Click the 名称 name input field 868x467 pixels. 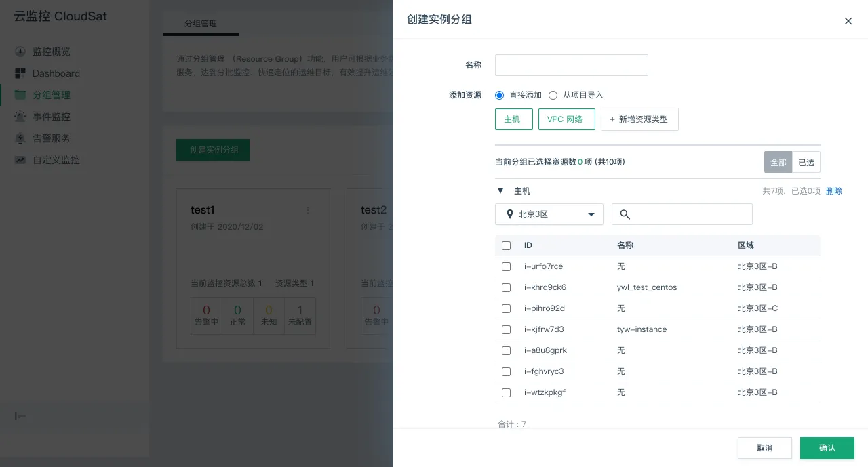tap(571, 65)
